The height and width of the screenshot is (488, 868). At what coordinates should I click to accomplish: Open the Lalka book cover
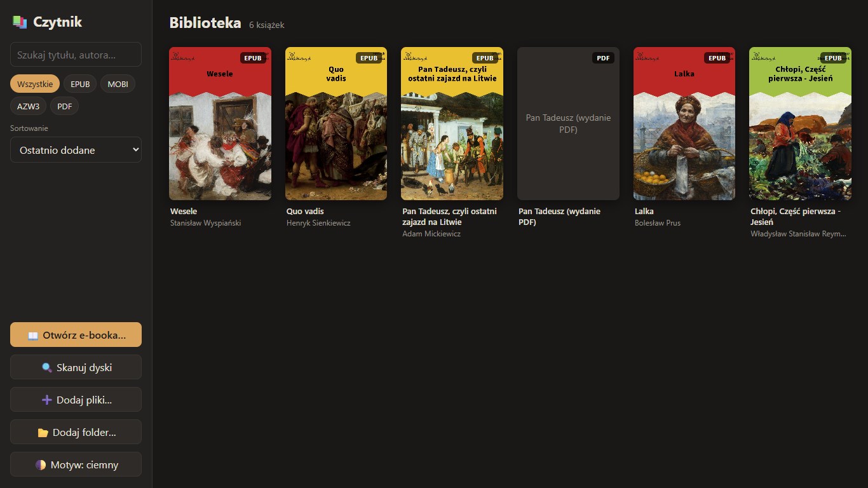click(684, 124)
